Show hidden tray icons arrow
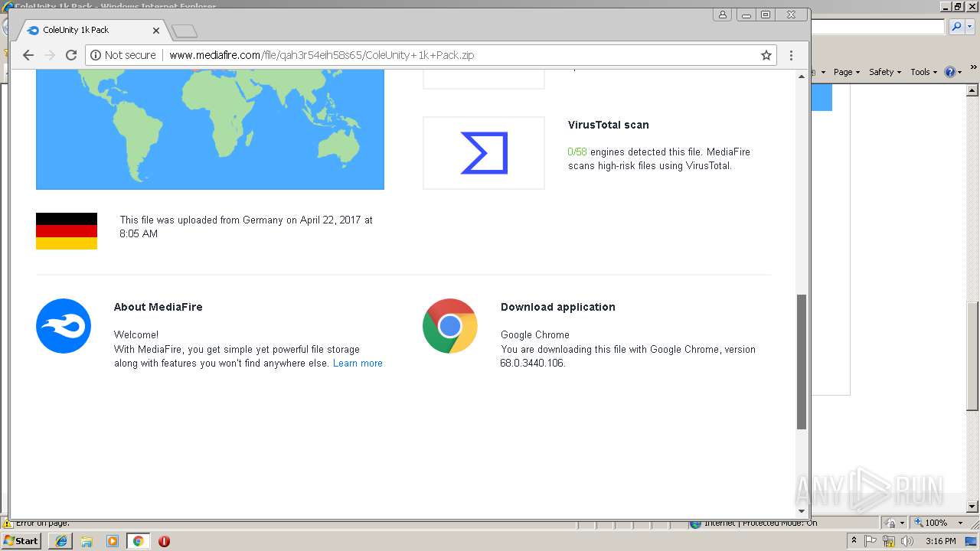This screenshot has height=551, width=980. 854,540
